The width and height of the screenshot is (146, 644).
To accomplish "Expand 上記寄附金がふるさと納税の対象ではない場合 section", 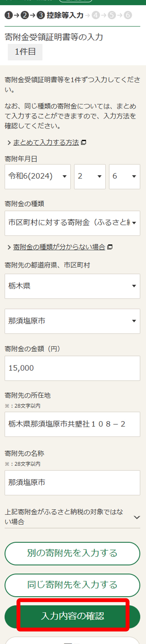I will pyautogui.click(x=72, y=516).
